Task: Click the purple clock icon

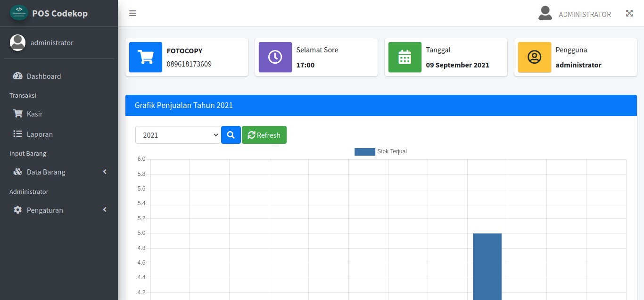Action: (x=275, y=57)
